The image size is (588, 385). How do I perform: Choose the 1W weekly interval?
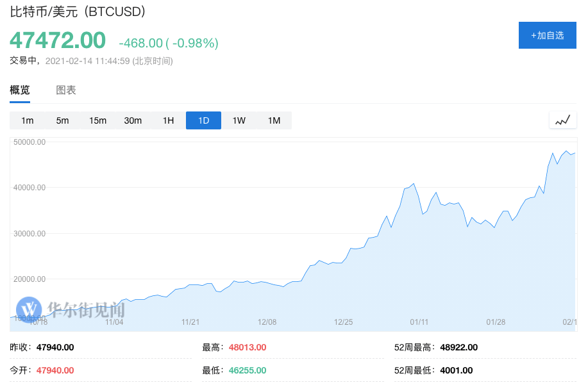(x=239, y=120)
